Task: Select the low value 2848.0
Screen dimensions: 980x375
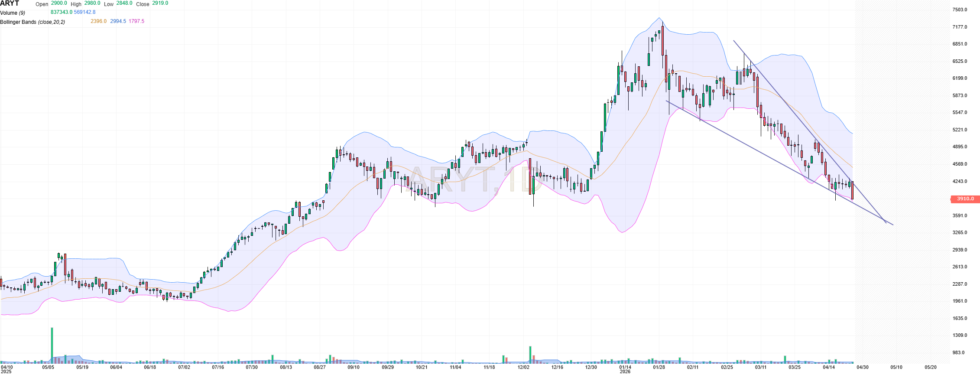Action: click(x=124, y=3)
